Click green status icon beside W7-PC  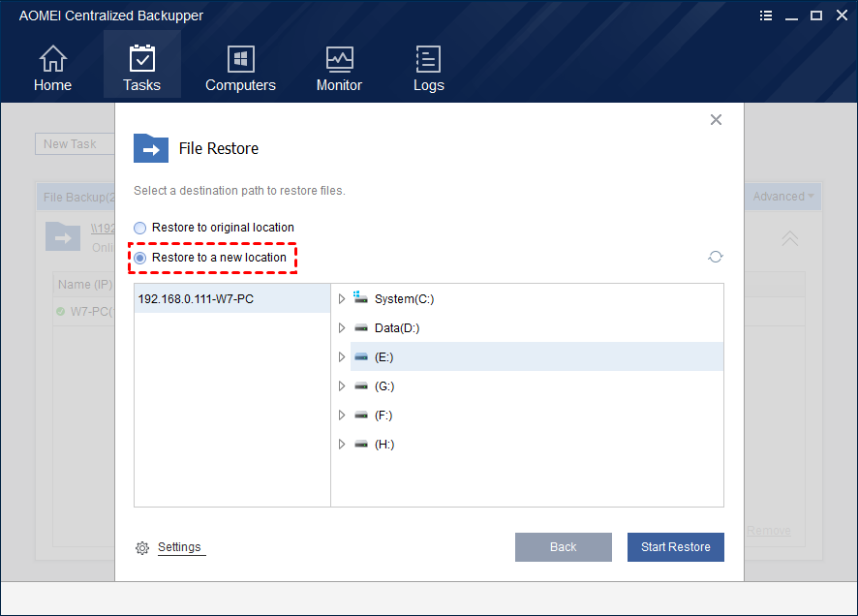pyautogui.click(x=61, y=311)
